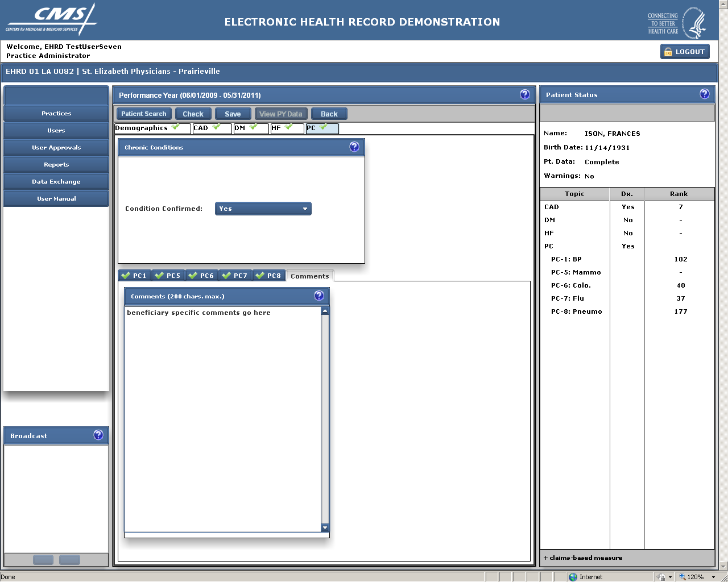Switch to the PC1 sub-tab

click(135, 276)
